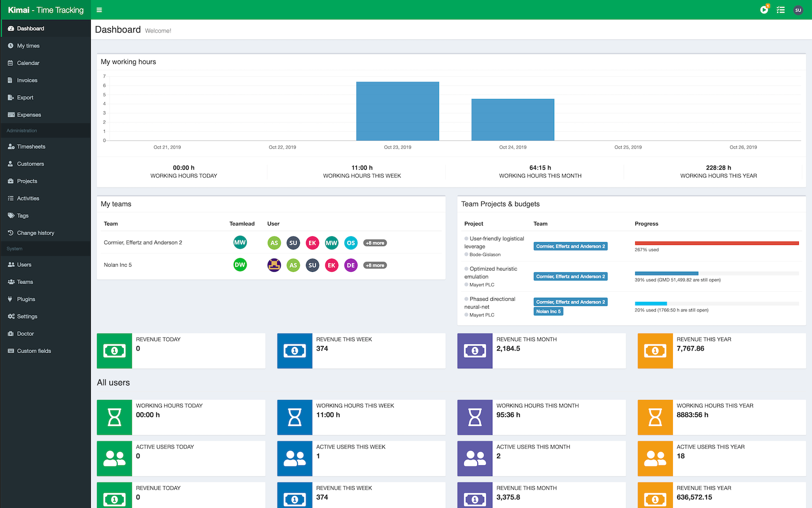Click the Kimai - Time Tracking logo link
The height and width of the screenshot is (508, 812).
[46, 10]
